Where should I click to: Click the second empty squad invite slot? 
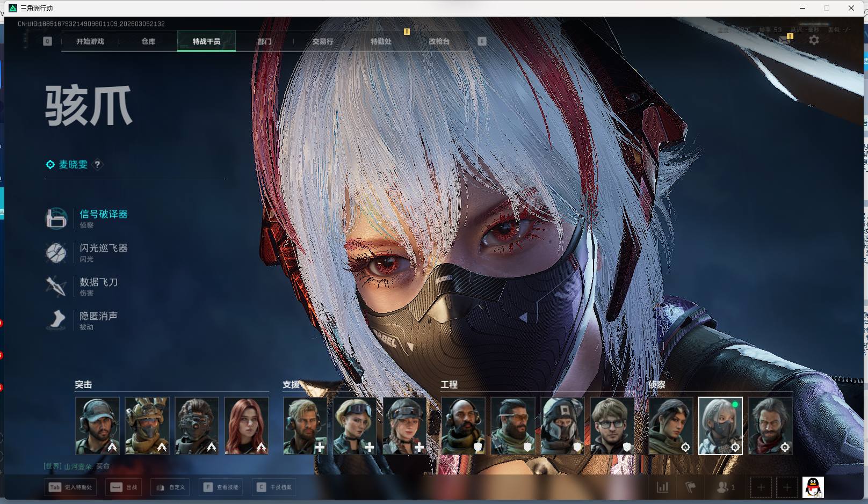coord(787,487)
